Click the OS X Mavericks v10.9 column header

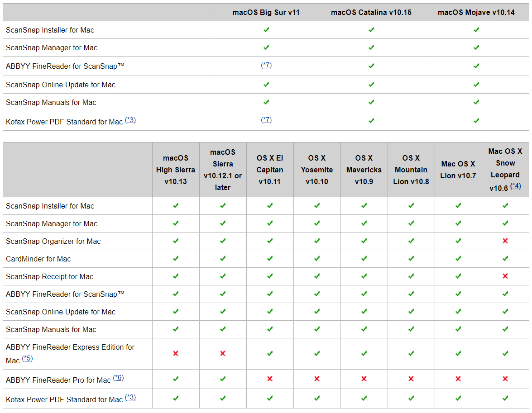364,170
